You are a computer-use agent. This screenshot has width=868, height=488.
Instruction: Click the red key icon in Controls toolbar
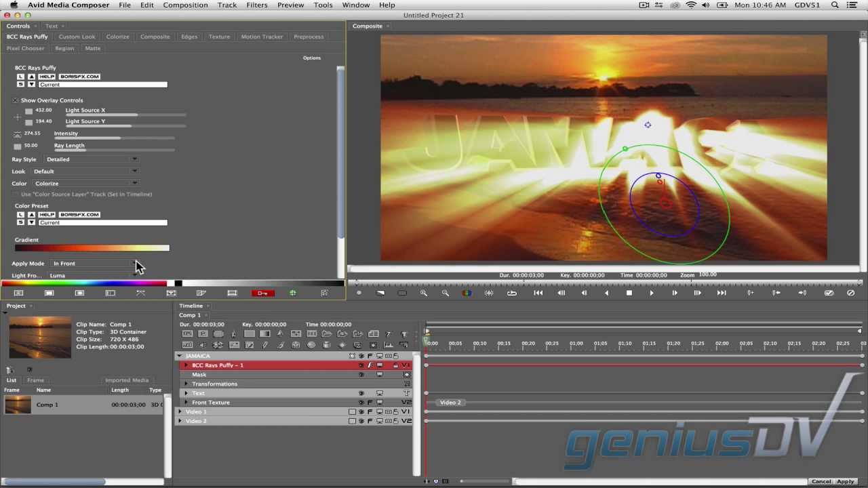[262, 293]
